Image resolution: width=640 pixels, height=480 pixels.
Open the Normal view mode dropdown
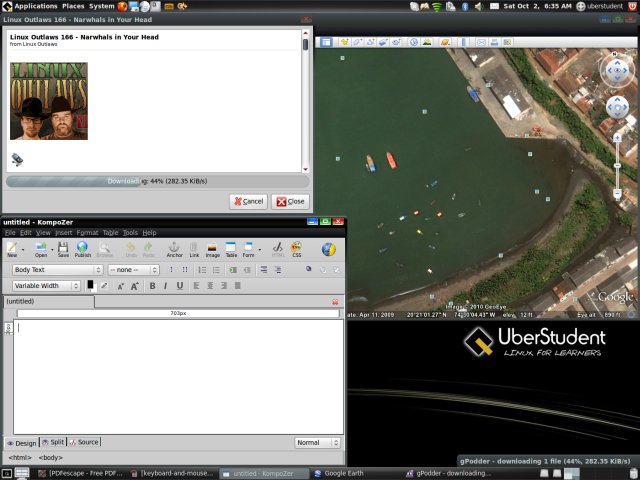tap(318, 442)
